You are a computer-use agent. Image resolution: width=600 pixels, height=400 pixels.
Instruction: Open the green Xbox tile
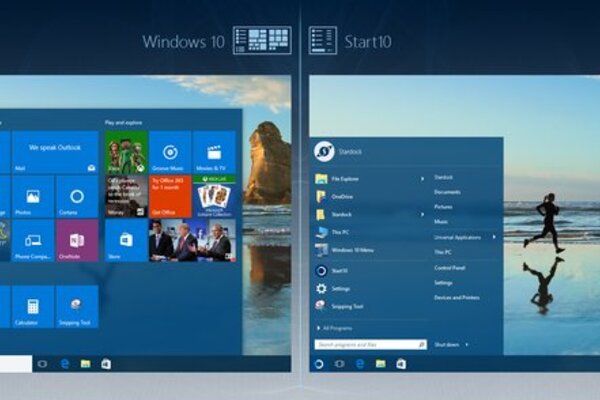[x=126, y=152]
